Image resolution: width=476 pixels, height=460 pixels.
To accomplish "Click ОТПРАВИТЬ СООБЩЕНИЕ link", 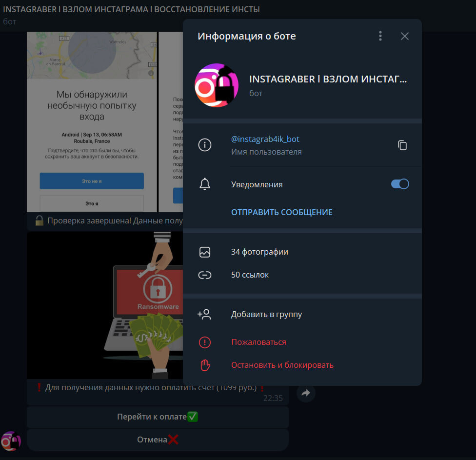I will pyautogui.click(x=281, y=212).
